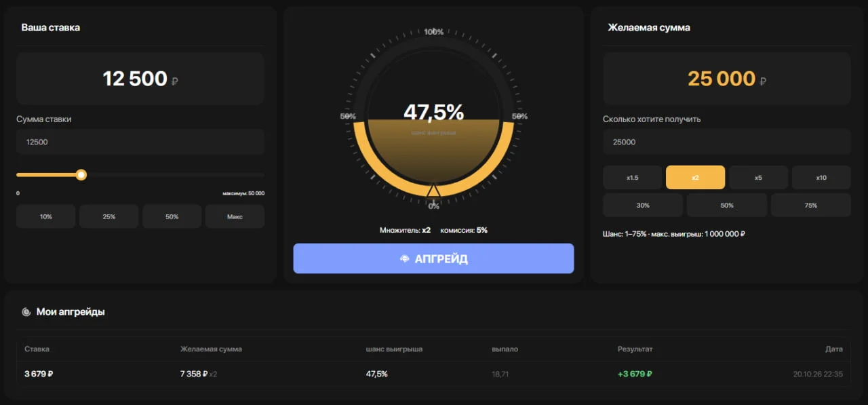Click the +3 679 ₽ result cell
The width and height of the screenshot is (868, 405).
pos(635,374)
